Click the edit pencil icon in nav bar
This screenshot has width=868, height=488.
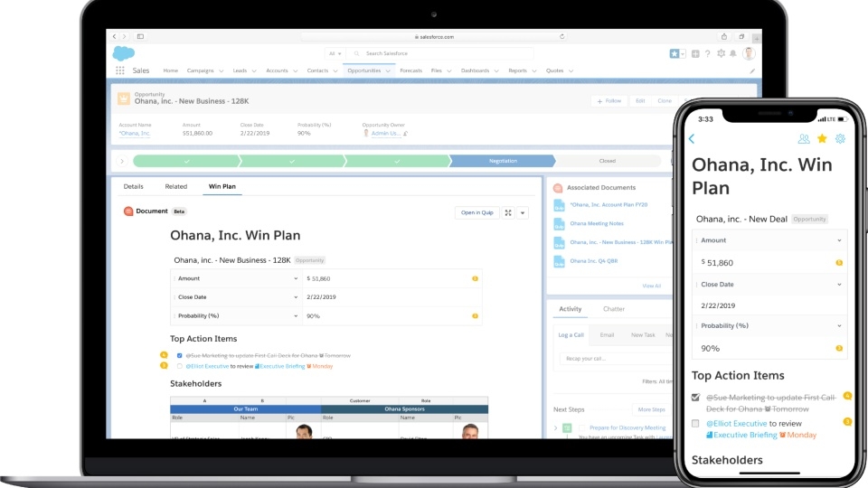752,70
